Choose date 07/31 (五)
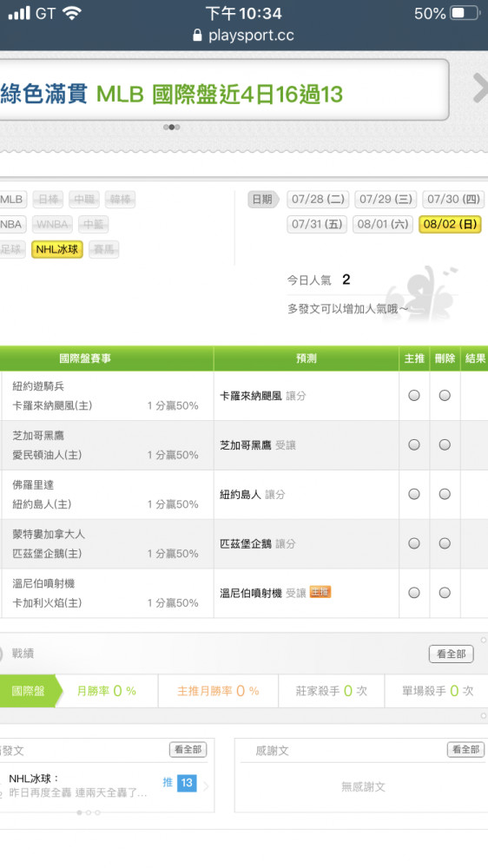This screenshot has width=488, height=868. (x=317, y=224)
